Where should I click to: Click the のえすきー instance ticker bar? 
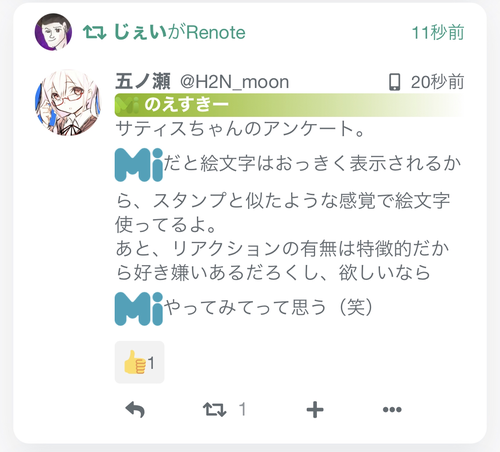[x=290, y=105]
